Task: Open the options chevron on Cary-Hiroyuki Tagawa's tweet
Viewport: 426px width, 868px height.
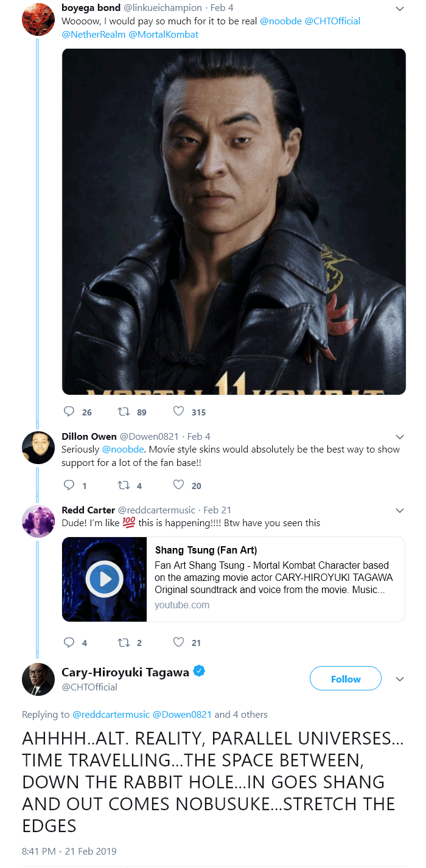Action: click(x=400, y=679)
